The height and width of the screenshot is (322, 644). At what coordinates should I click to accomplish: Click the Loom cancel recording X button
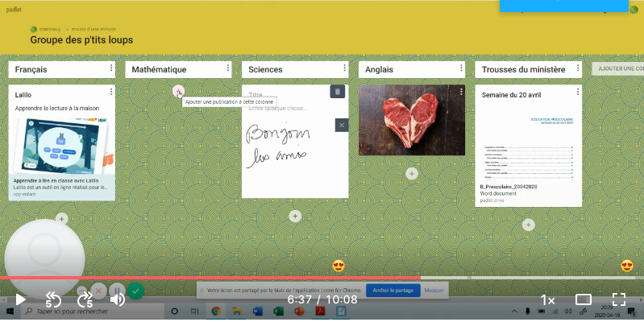[x=98, y=291]
